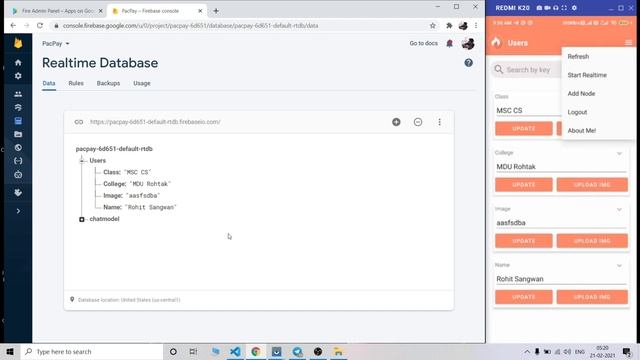Open Chrome extensions puzzle icon

pyautogui.click(x=449, y=25)
